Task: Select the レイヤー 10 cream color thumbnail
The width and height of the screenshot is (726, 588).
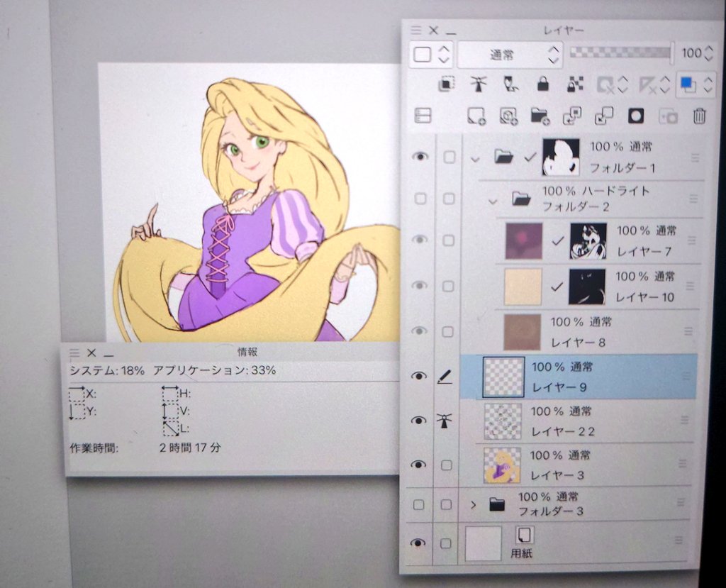Action: (523, 286)
